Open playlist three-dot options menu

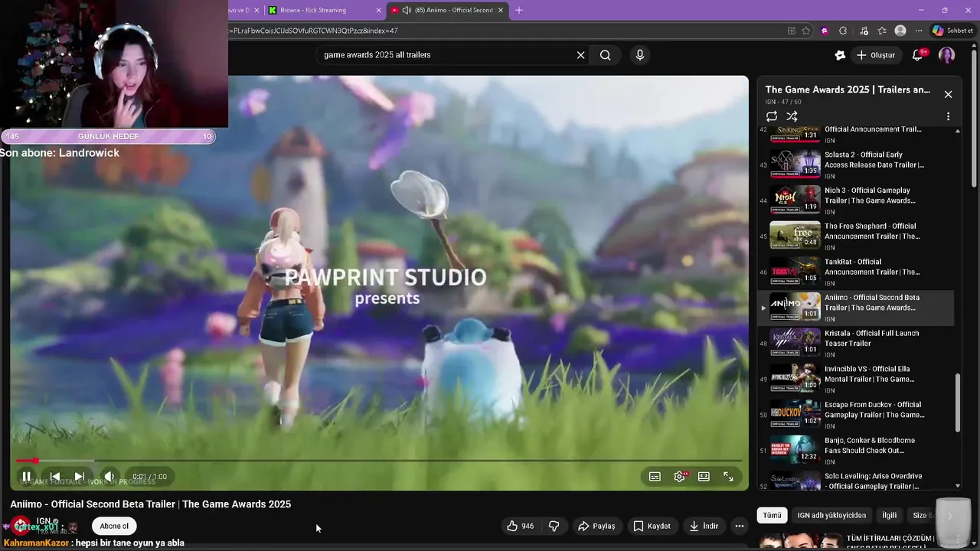pos(948,116)
